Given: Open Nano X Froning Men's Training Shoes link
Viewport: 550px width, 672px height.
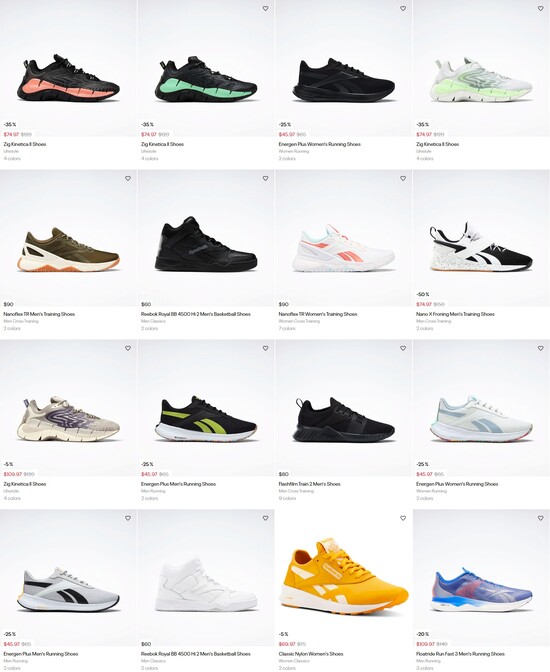Looking at the screenshot, I should [455, 314].
